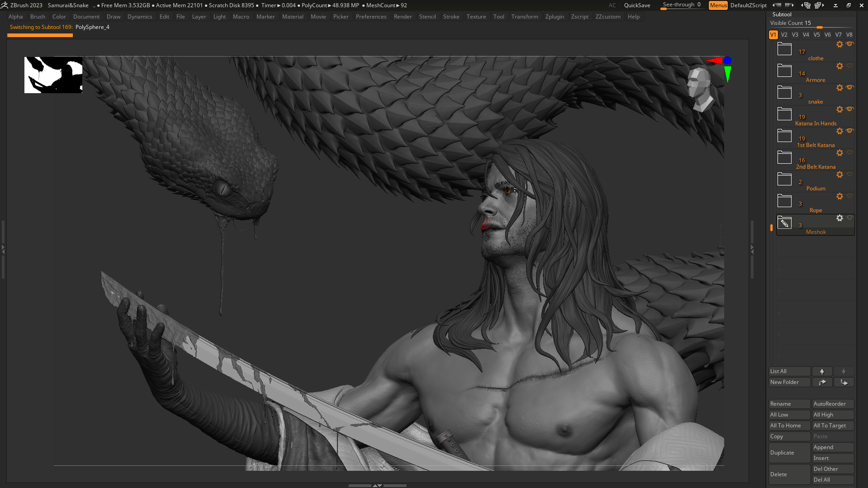Click the QuickSave button
This screenshot has width=868, height=488.
click(x=637, y=5)
